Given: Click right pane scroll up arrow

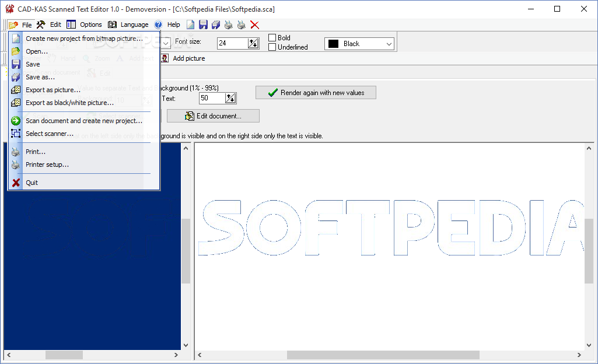Looking at the screenshot, I should tap(589, 148).
